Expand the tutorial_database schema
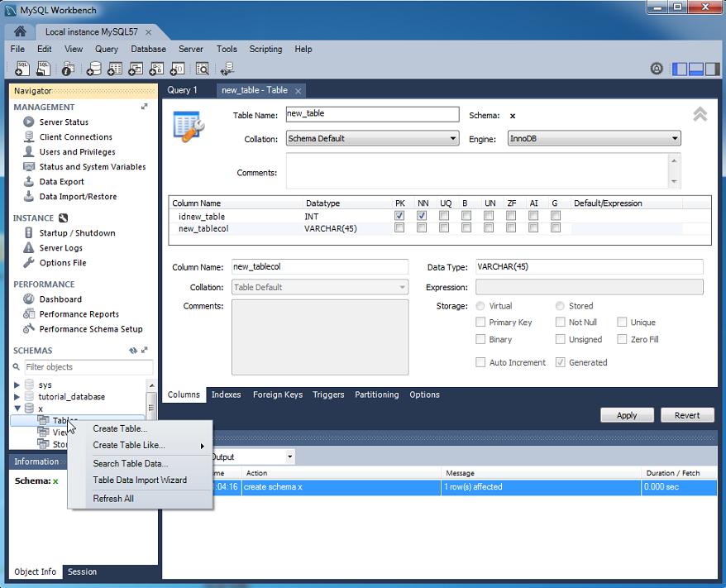The width and height of the screenshot is (726, 588). (x=17, y=397)
